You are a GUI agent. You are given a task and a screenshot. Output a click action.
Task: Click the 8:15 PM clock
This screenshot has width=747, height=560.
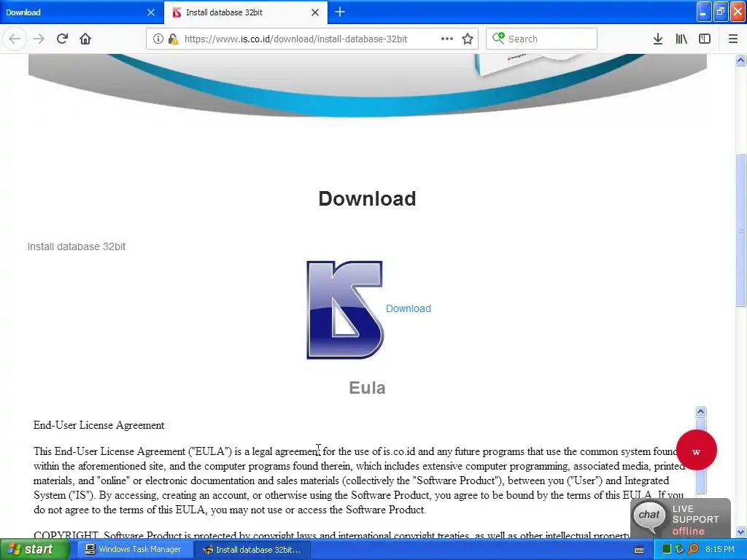tap(720, 550)
